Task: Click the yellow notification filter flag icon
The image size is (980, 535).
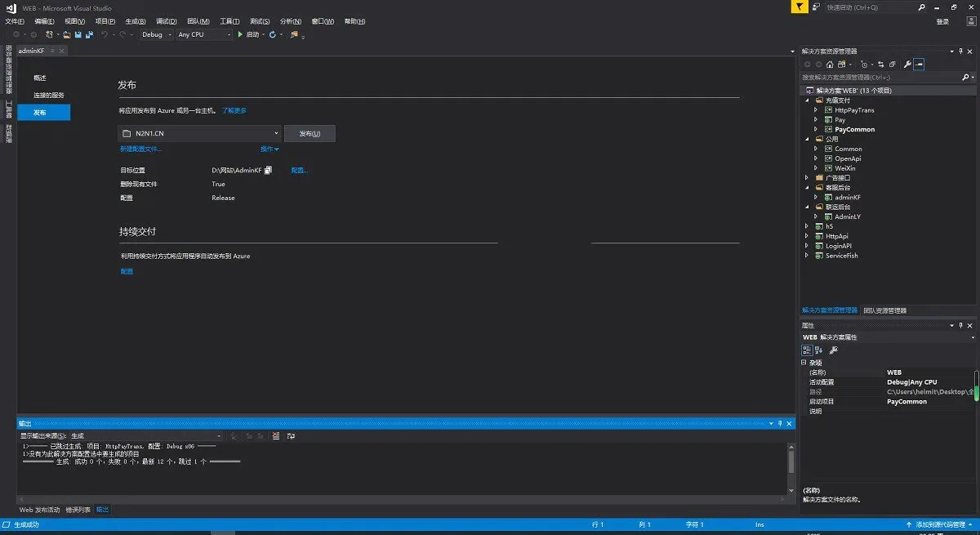Action: 800,7
